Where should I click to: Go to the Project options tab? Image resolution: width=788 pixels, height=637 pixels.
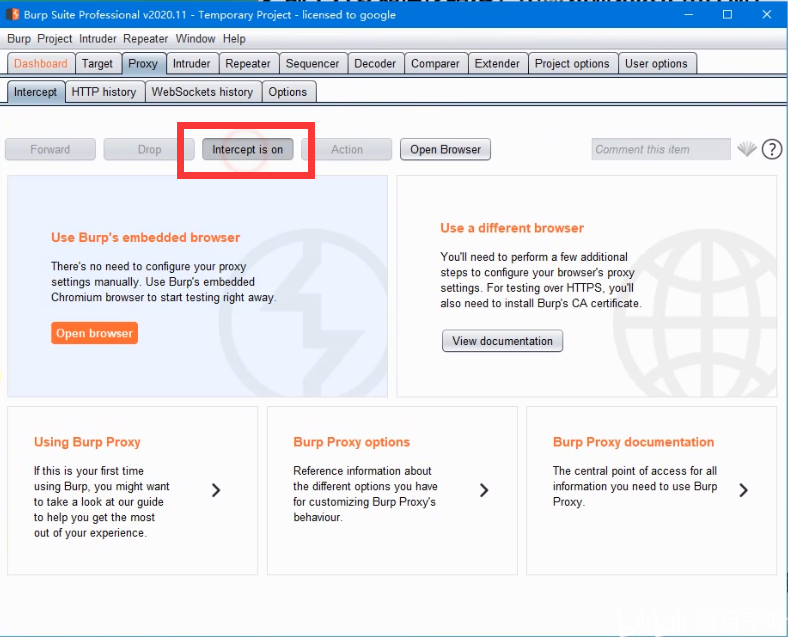point(572,64)
